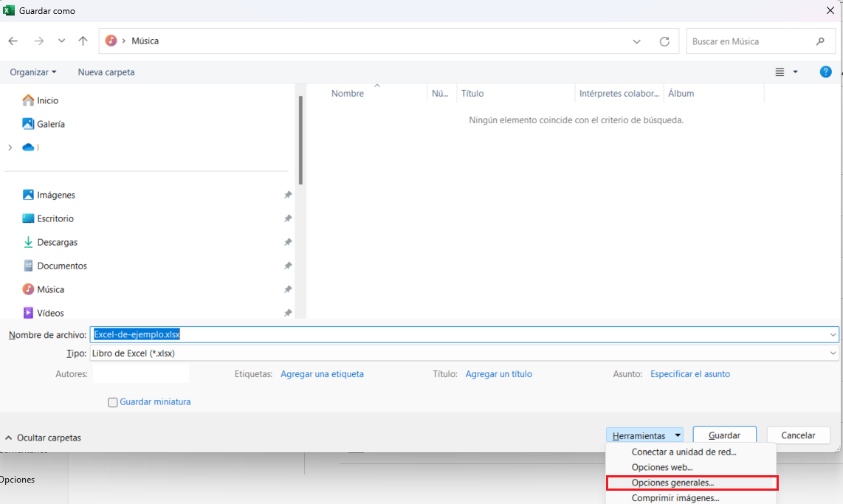Click pin icon next to Música
This screenshot has height=504, width=843.
tap(288, 289)
